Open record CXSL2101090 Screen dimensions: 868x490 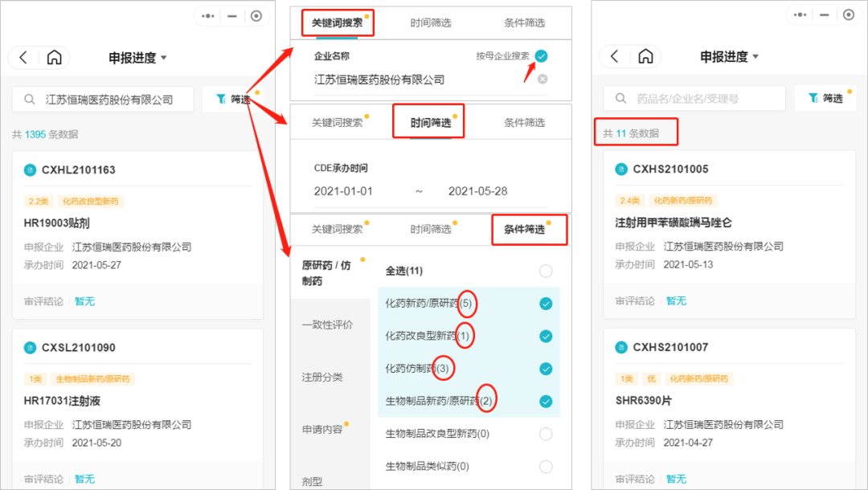click(x=79, y=348)
